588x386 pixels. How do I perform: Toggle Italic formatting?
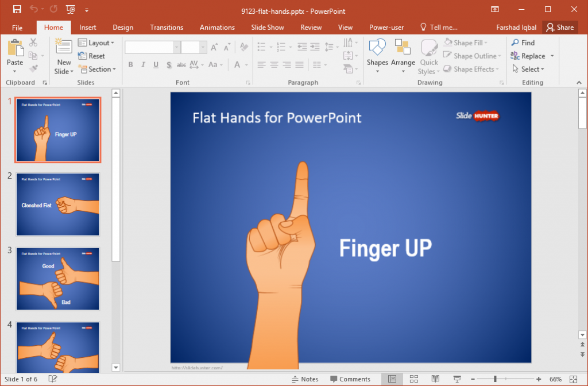click(142, 65)
